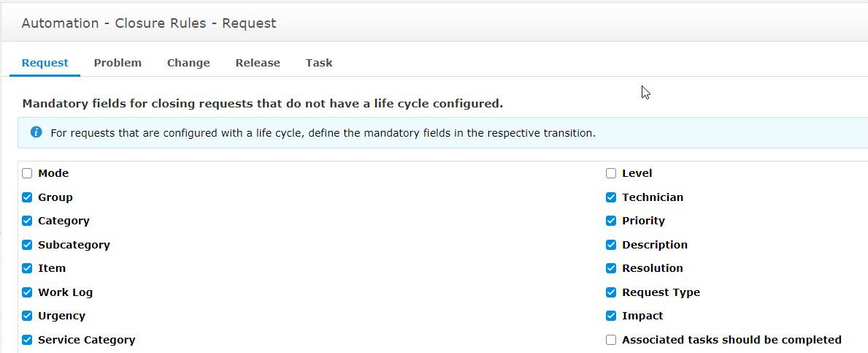
Task: Toggle the Urgency checkbox
Action: [x=27, y=316]
